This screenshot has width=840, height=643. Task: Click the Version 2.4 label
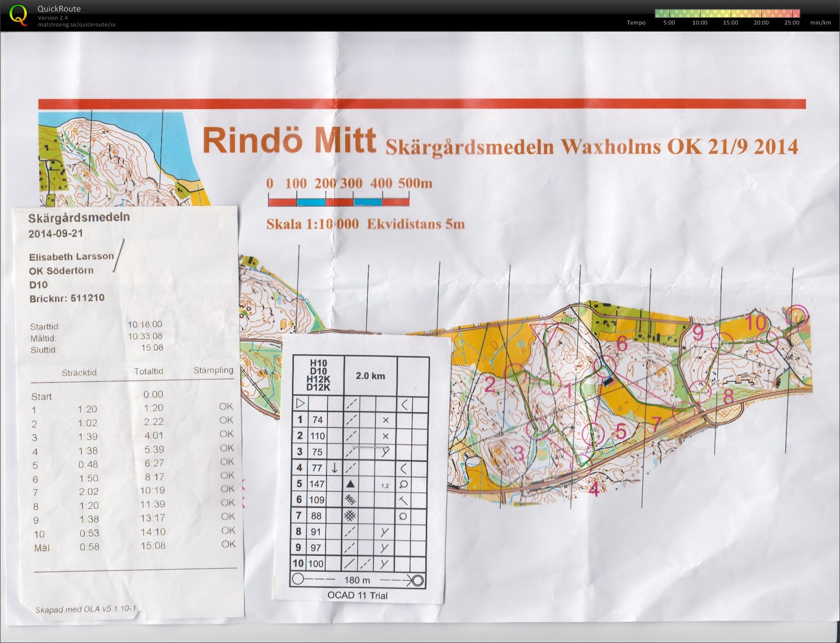[53, 18]
